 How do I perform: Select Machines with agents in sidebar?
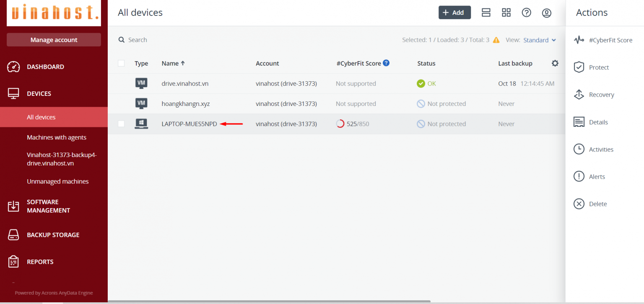pos(57,137)
